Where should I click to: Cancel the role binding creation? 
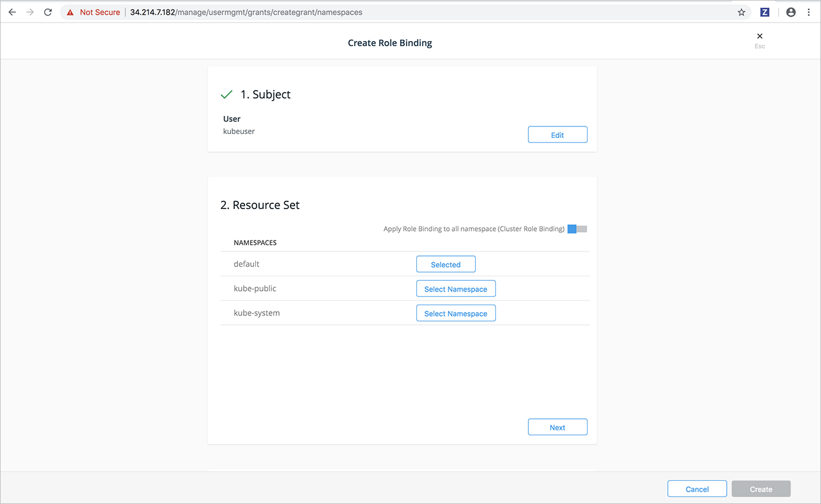pyautogui.click(x=697, y=489)
